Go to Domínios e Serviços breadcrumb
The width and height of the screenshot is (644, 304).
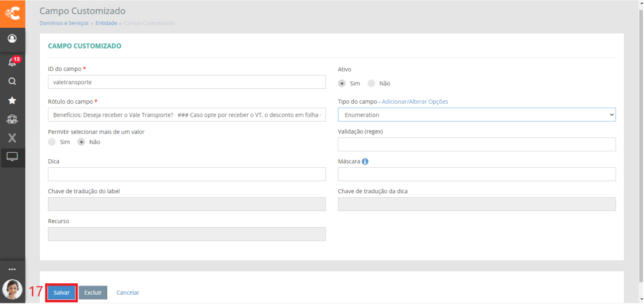(64, 23)
